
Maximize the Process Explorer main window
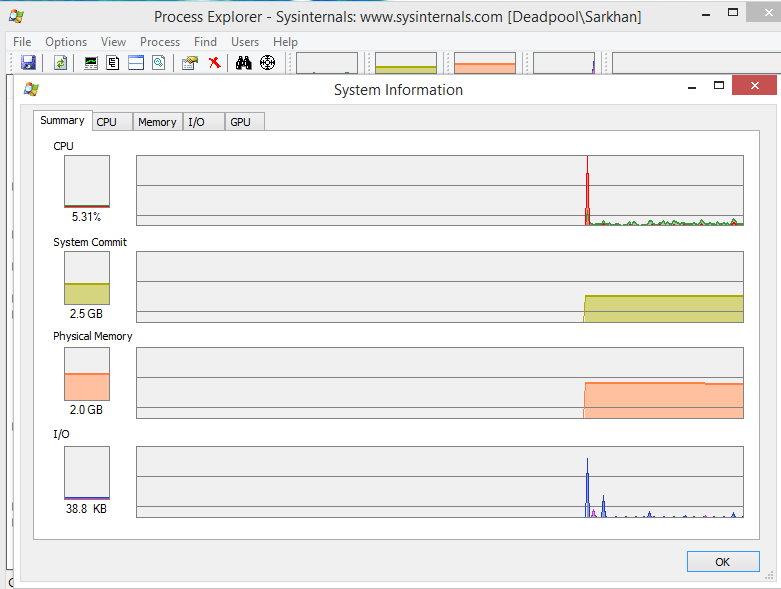(x=733, y=13)
